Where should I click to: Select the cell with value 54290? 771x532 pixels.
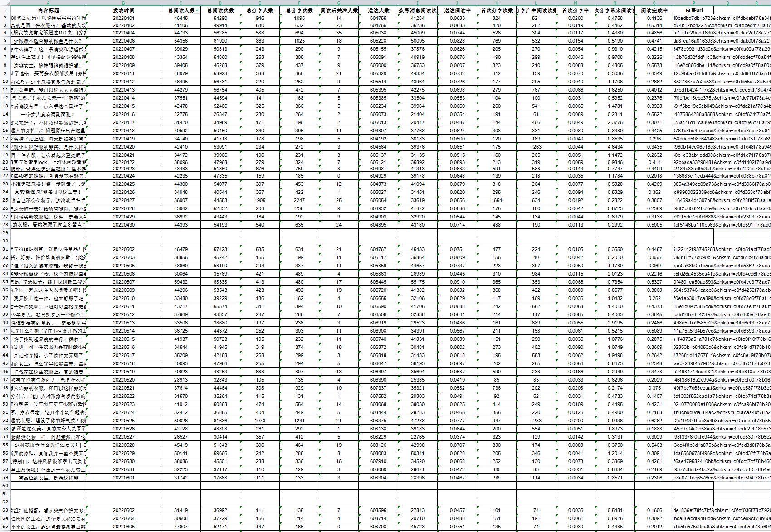pos(220,18)
